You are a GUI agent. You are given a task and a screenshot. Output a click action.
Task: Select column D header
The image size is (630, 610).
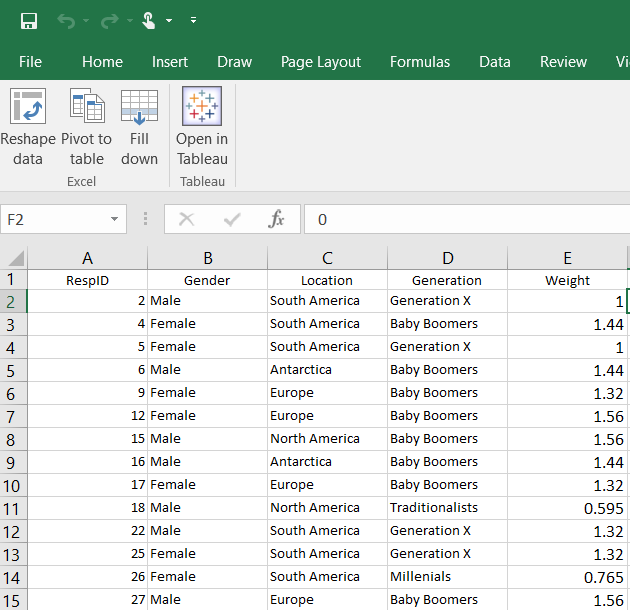(447, 258)
